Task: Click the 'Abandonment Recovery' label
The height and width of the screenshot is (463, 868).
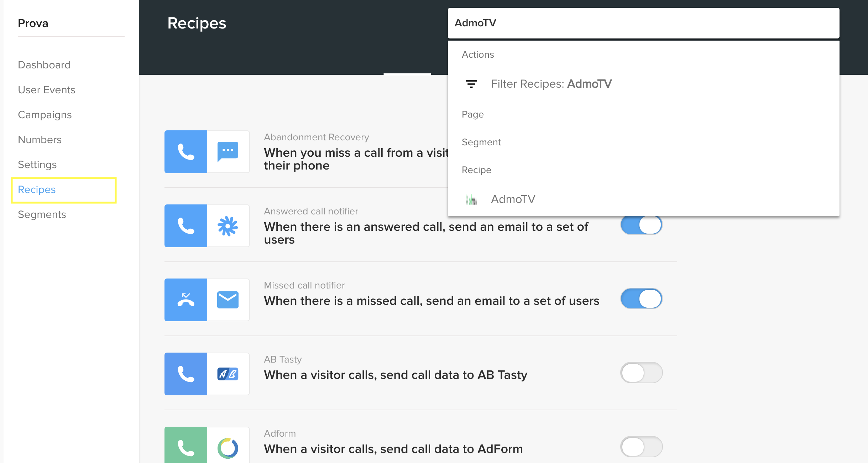Action: click(316, 137)
